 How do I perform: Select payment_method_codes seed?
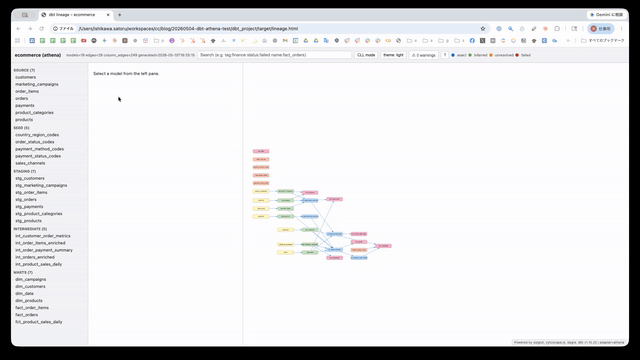pyautogui.click(x=40, y=149)
